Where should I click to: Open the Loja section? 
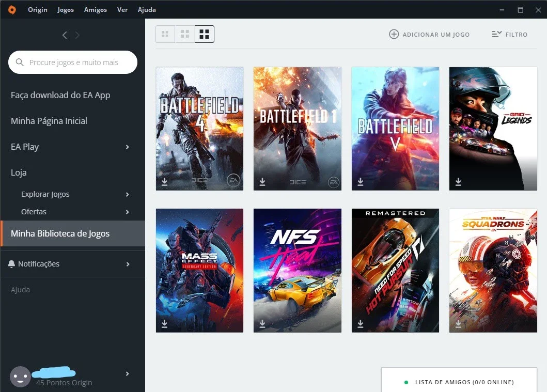coord(19,173)
